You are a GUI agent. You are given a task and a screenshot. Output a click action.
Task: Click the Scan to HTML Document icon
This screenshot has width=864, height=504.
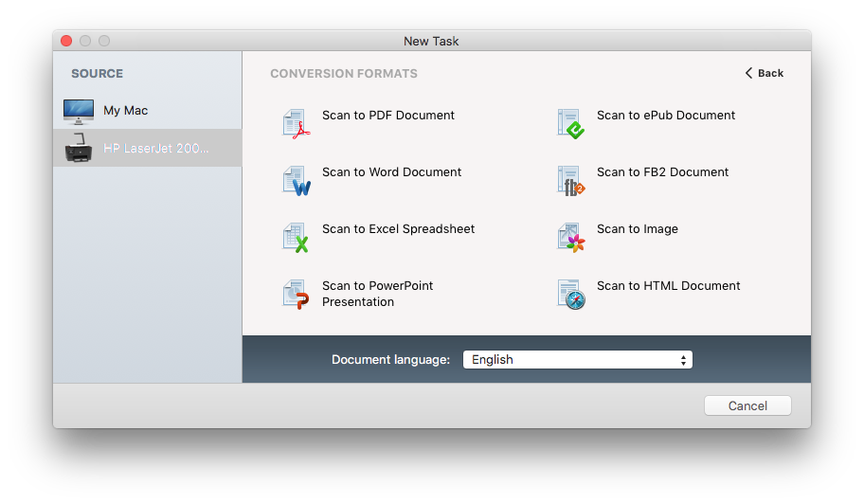(571, 295)
